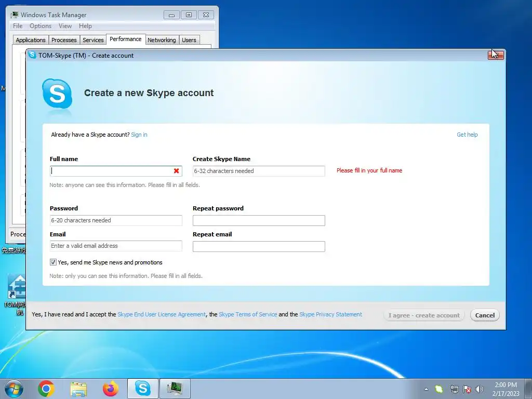Open the File menu in Task Manager

[x=18, y=26]
